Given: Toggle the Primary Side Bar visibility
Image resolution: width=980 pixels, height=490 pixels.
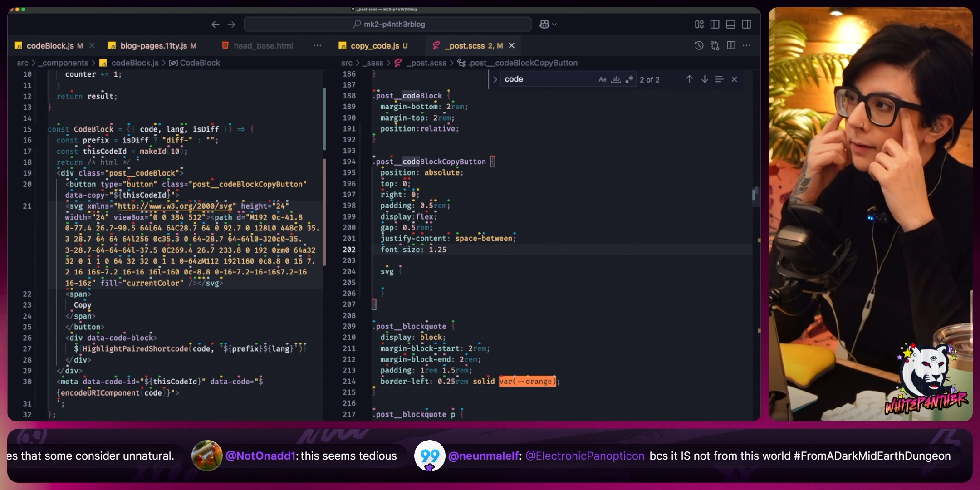Looking at the screenshot, I should tap(715, 24).
